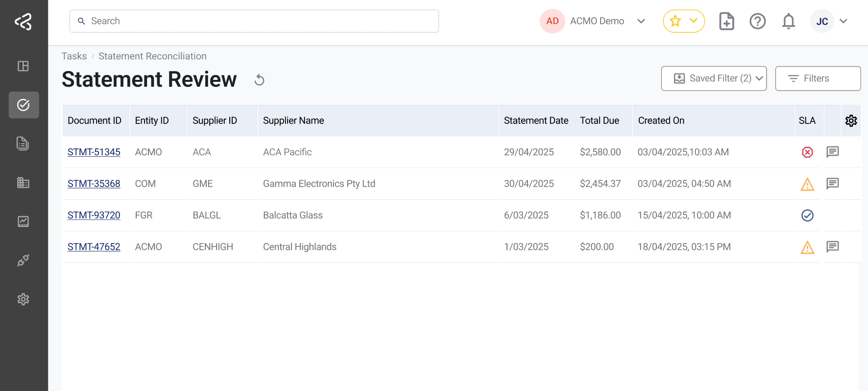
Task: Open comments for STMT-35368
Action: click(833, 184)
